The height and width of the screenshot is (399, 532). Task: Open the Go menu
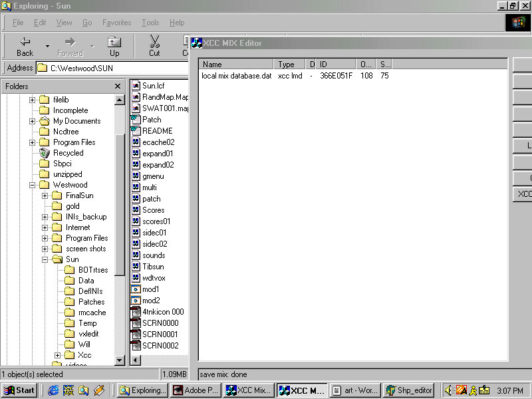click(87, 23)
